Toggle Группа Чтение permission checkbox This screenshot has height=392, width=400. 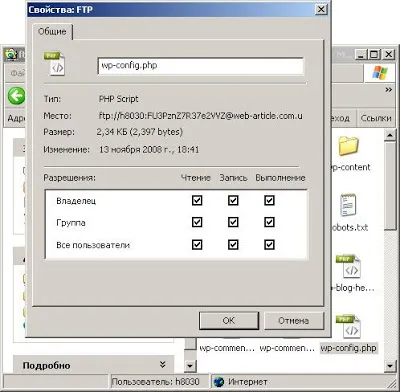(x=197, y=223)
